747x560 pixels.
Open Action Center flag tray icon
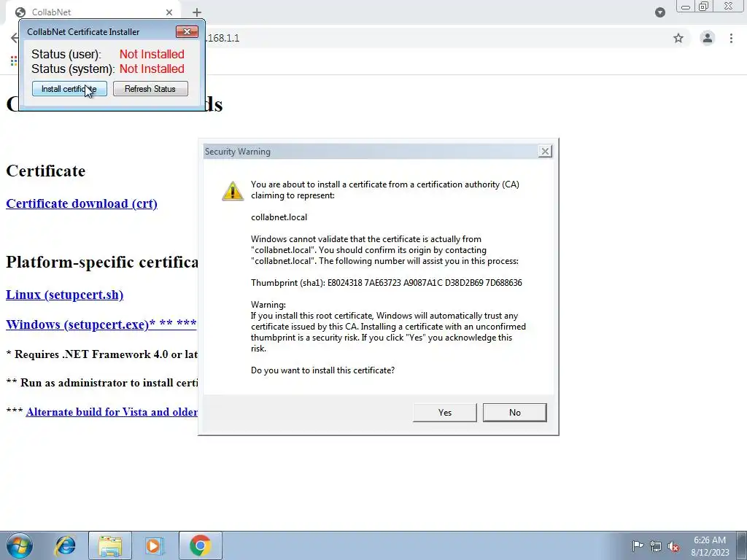click(x=638, y=546)
